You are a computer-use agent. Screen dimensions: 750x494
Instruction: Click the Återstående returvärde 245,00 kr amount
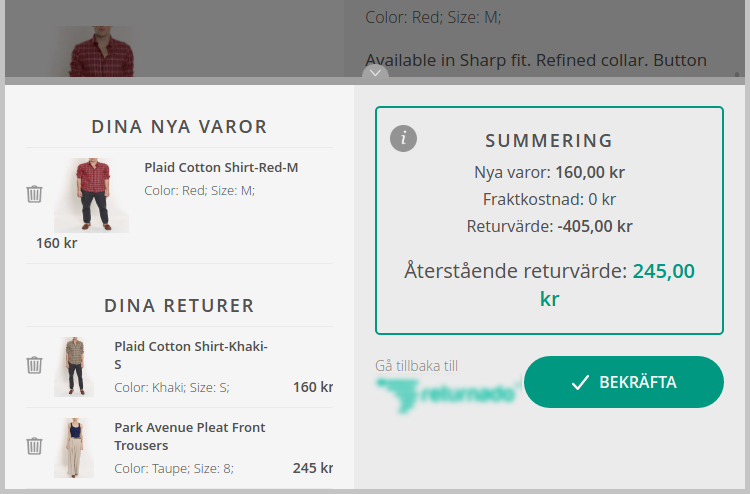617,285
